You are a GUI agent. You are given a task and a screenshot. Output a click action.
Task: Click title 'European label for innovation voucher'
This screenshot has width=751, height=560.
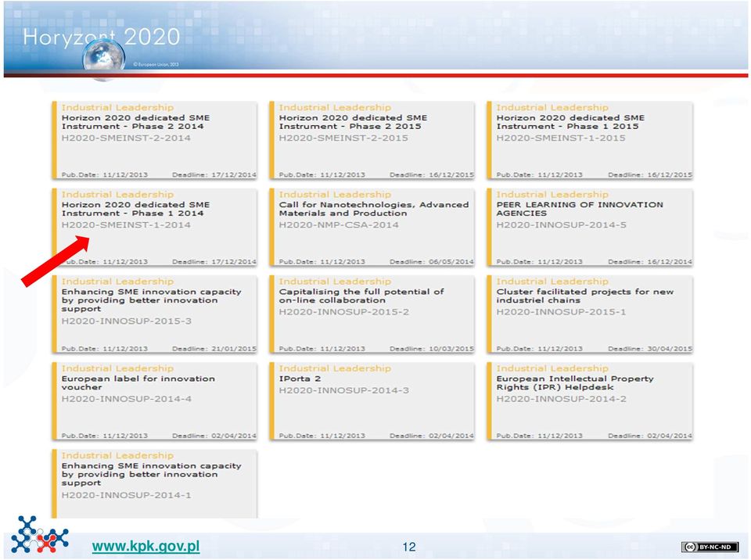pos(138,382)
